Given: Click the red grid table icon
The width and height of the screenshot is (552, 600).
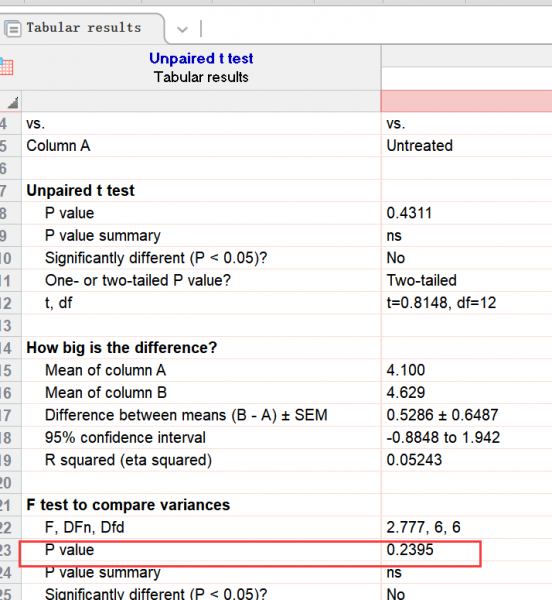Looking at the screenshot, I should (x=6, y=67).
